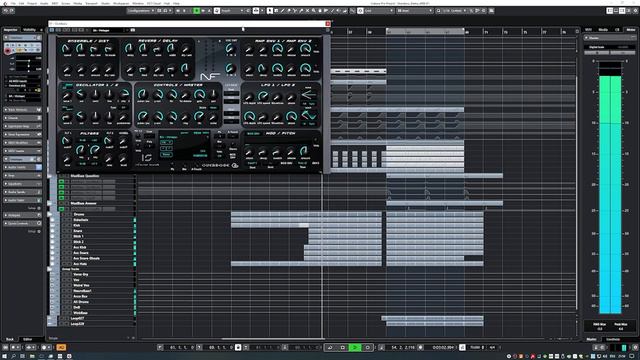
Task: Select the Range Selection tool
Action: coord(276,11)
